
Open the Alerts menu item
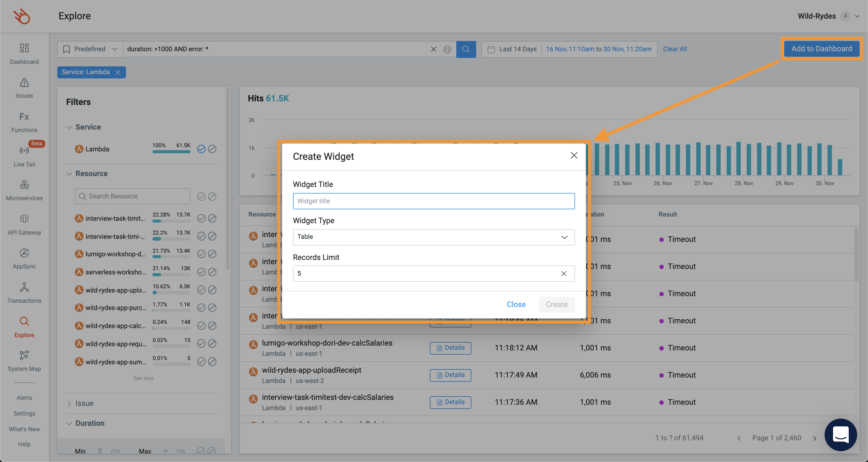pos(24,398)
